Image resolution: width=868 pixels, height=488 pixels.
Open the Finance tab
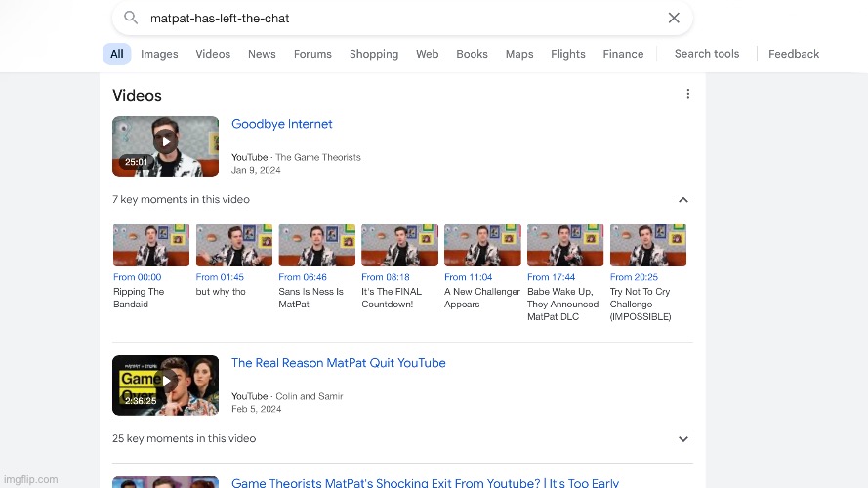(623, 54)
